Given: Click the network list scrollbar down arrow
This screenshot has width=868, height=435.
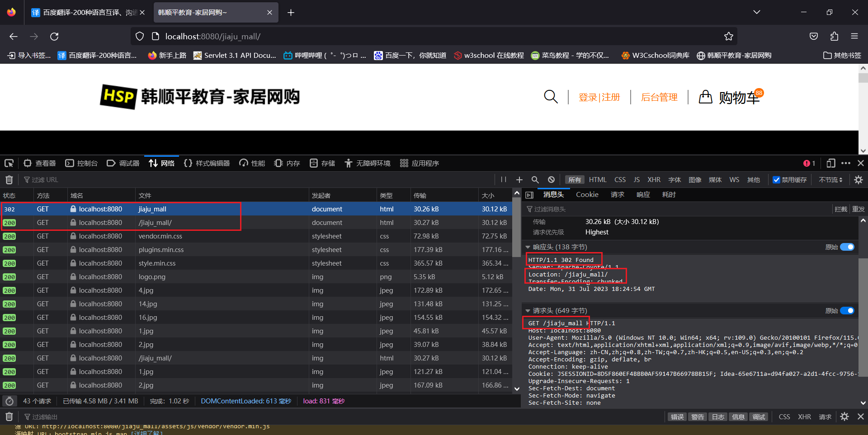Looking at the screenshot, I should [517, 388].
